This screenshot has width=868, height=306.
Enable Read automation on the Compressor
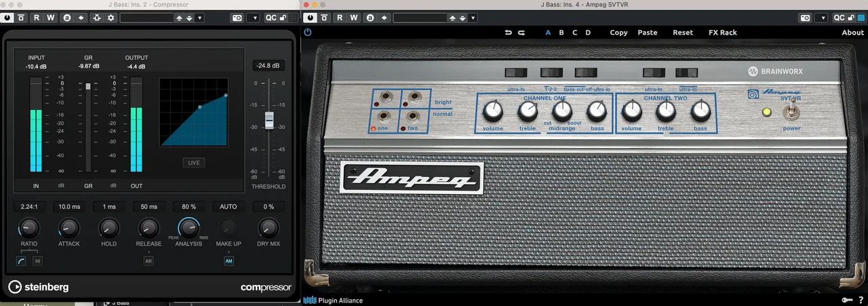pos(36,18)
